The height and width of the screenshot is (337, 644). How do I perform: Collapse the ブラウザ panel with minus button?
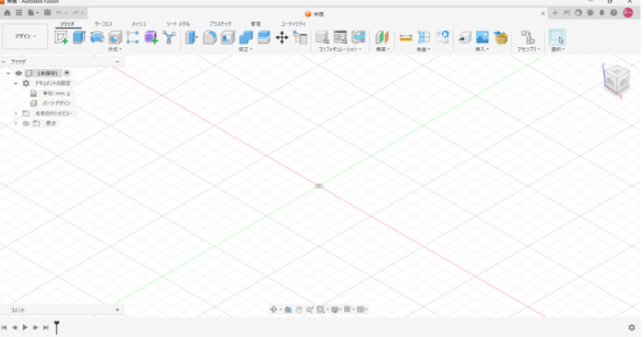(x=117, y=62)
